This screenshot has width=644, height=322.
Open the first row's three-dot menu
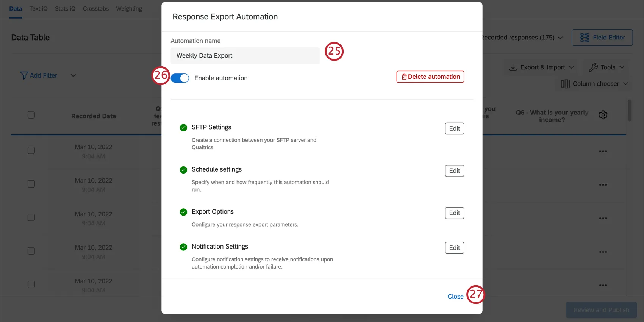coord(603,152)
